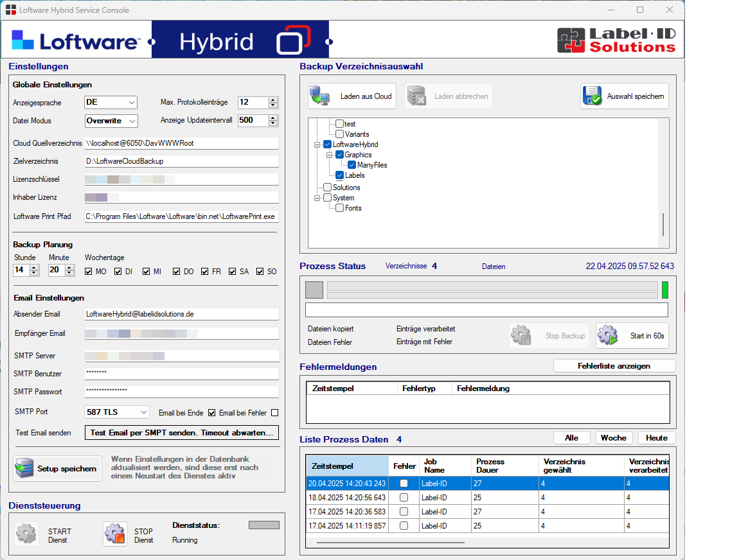This screenshot has height=560, width=739.
Task: Click the Zielverzeichnis input field
Action: click(182, 161)
